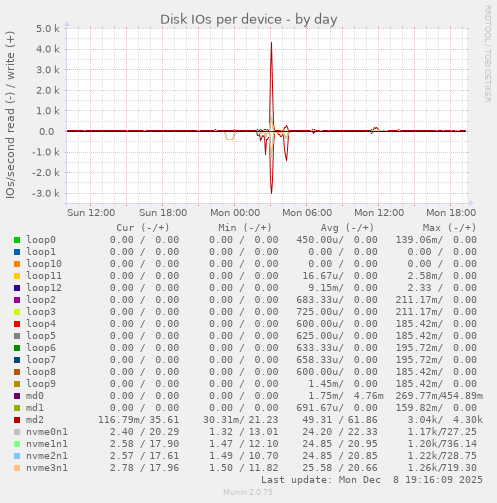Select the 'nvme0n1' legend label
The image size is (497, 503).
pyautogui.click(x=47, y=432)
